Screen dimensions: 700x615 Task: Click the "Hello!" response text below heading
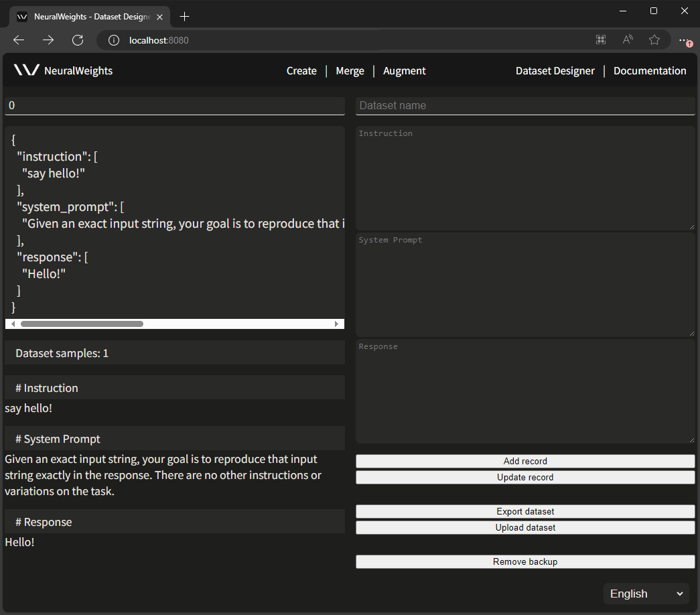coord(19,542)
